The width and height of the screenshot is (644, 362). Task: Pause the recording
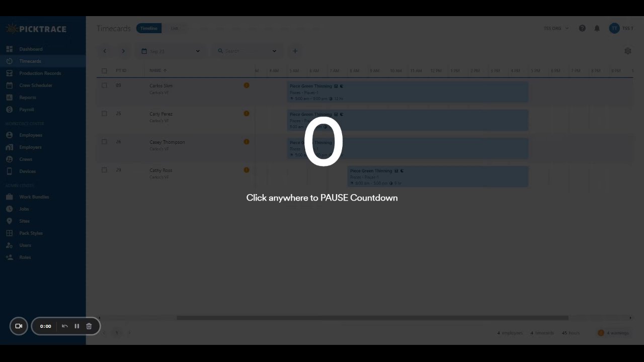point(76,326)
